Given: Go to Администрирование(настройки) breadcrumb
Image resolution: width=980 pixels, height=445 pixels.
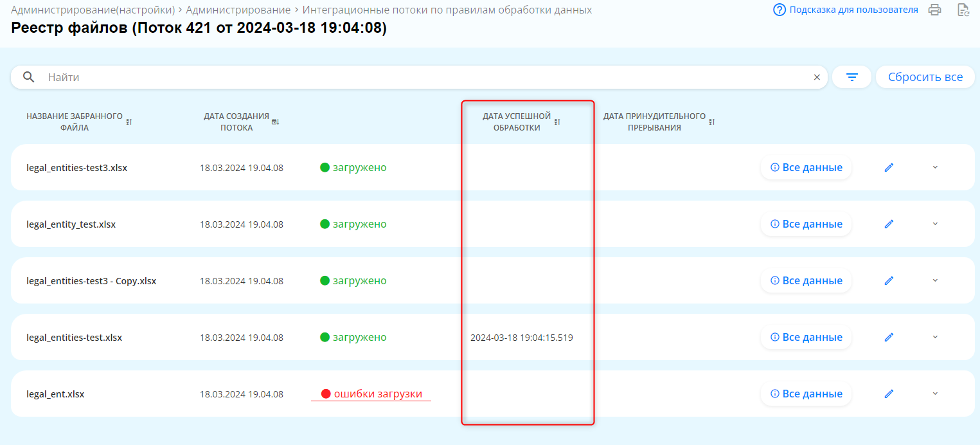Looking at the screenshot, I should pos(93,10).
